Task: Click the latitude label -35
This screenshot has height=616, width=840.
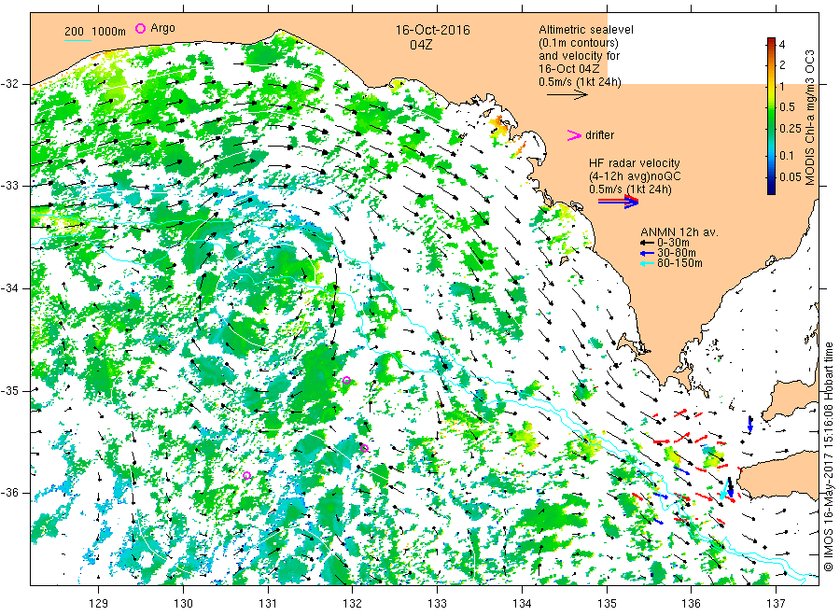Action: 9,390
